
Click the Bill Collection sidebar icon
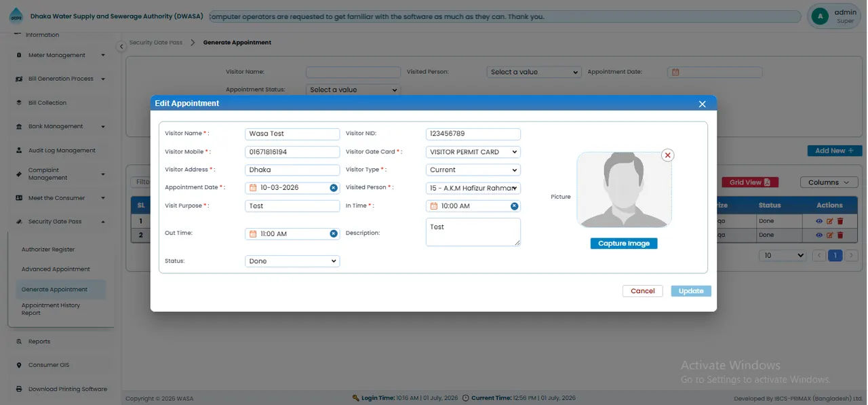19,103
